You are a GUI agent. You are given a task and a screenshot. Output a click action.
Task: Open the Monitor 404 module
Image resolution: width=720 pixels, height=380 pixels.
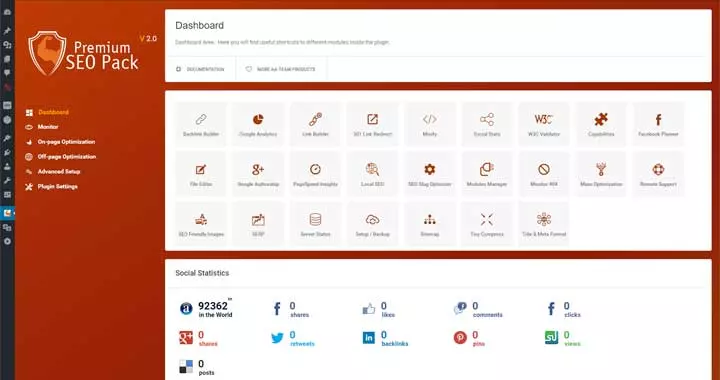pyautogui.click(x=544, y=174)
